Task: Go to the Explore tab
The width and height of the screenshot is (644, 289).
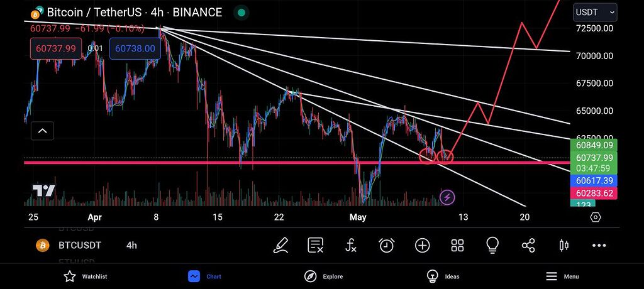Action: [323, 276]
